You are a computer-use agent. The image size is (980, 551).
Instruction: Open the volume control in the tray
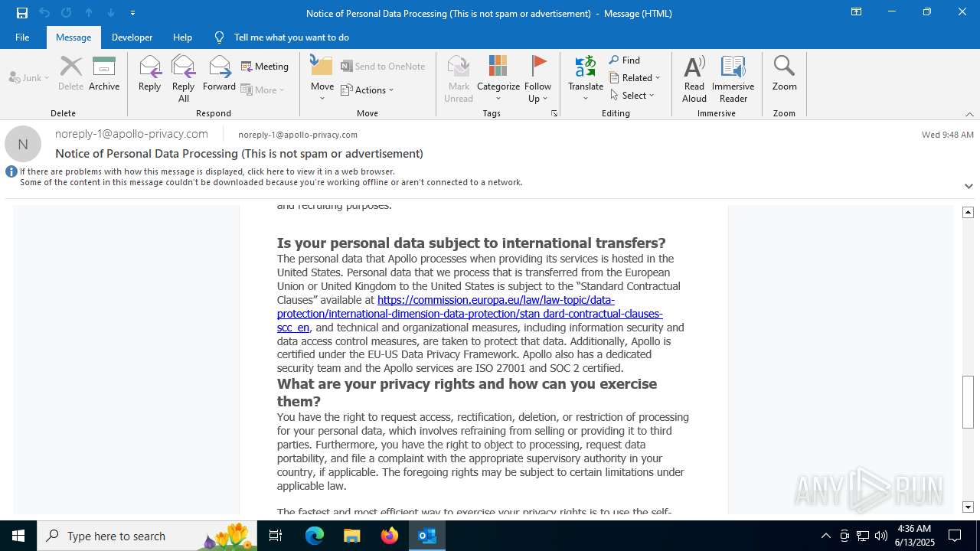pos(881,536)
